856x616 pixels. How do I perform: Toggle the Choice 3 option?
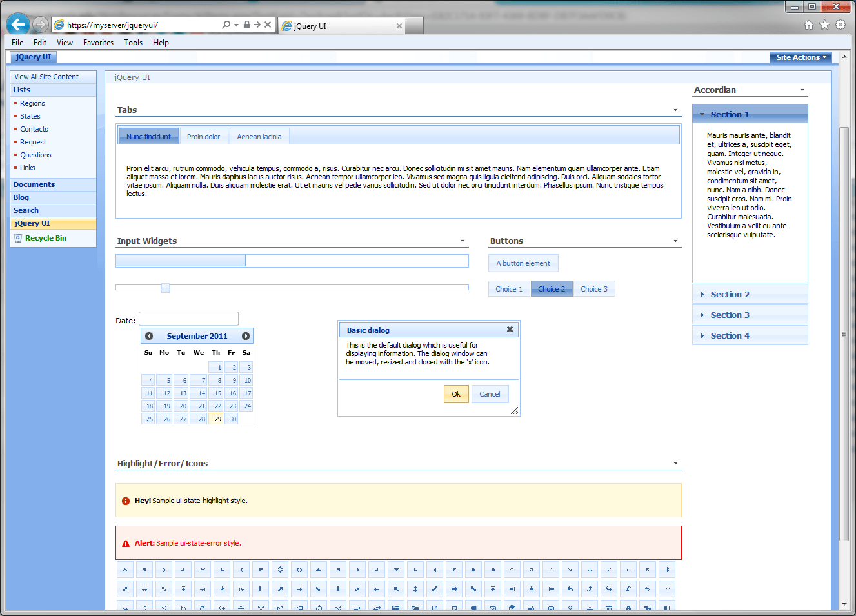pyautogui.click(x=594, y=289)
